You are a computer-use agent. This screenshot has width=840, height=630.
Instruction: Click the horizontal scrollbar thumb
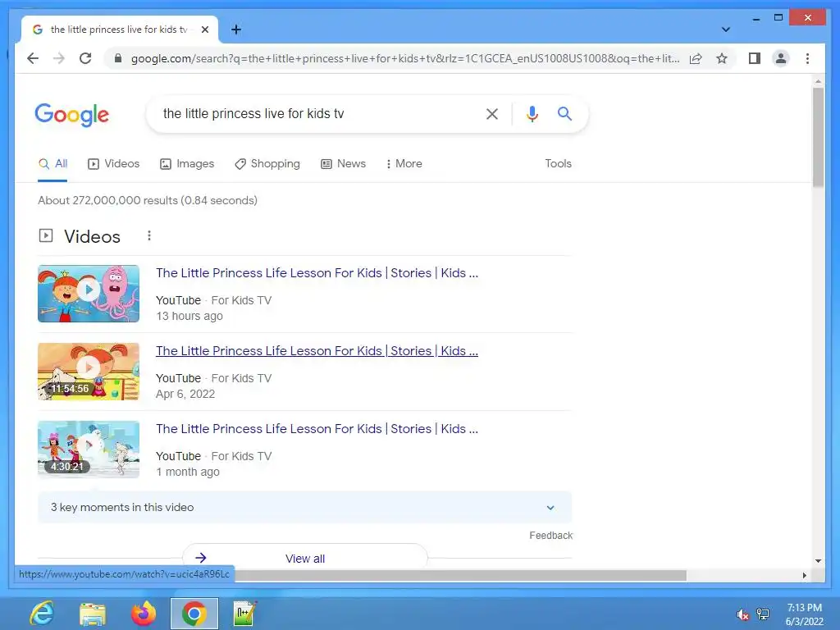tap(461, 575)
